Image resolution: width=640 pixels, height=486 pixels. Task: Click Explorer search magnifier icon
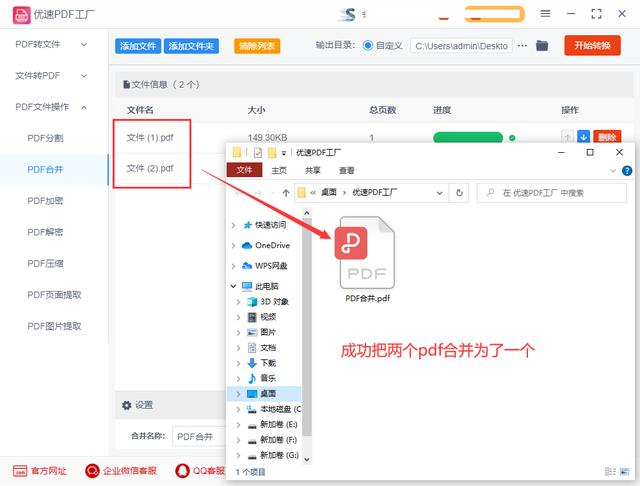(491, 192)
